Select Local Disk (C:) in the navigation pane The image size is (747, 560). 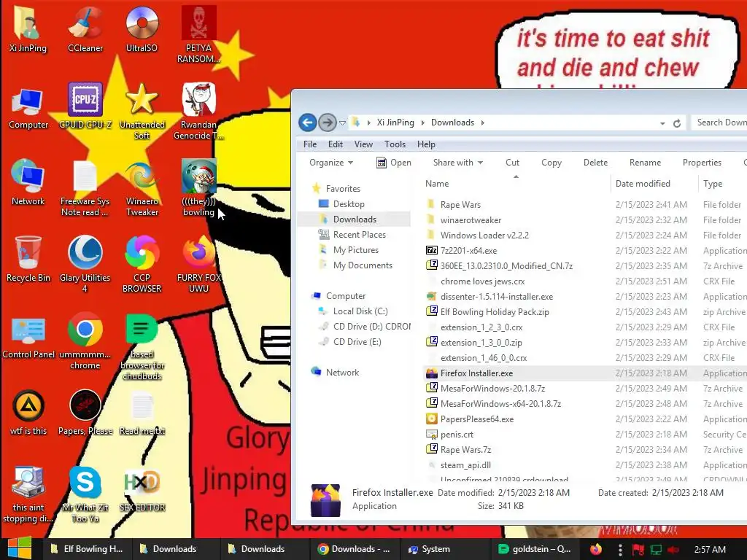(x=360, y=311)
